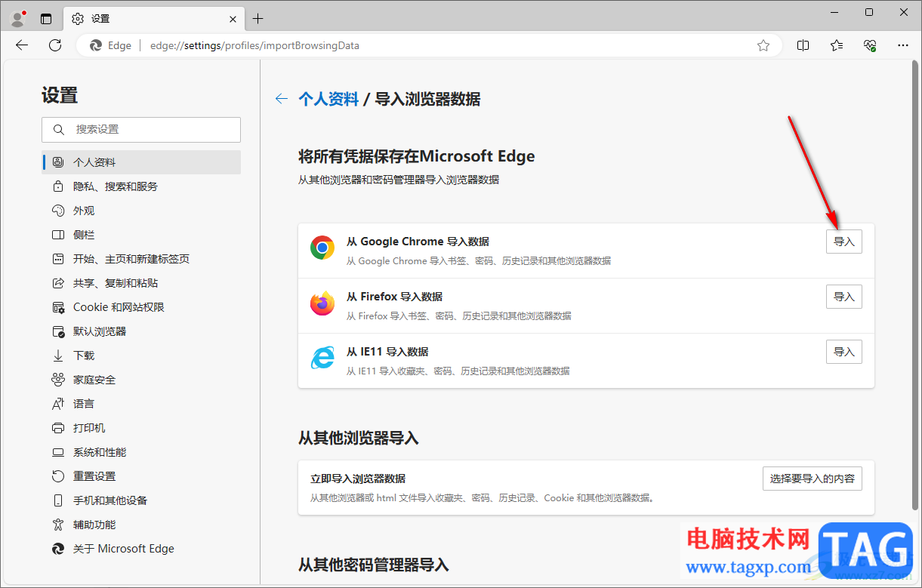Click the split screen icon

coord(803,45)
